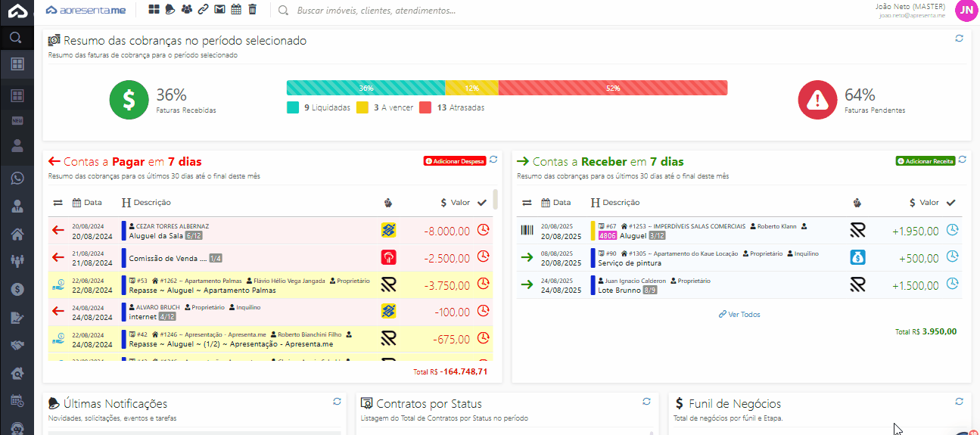This screenshot has height=435, width=980.
Task: Open the notifications bell in top toolbar
Action: tap(170, 10)
